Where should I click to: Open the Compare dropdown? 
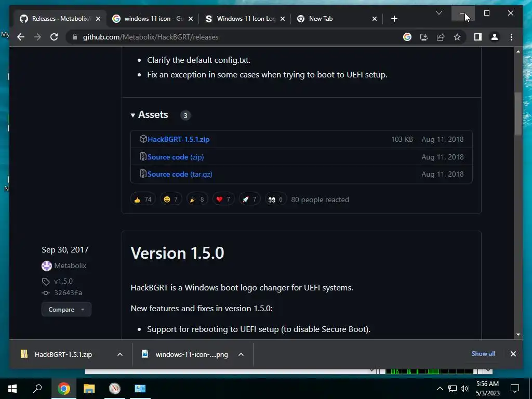[x=66, y=310]
